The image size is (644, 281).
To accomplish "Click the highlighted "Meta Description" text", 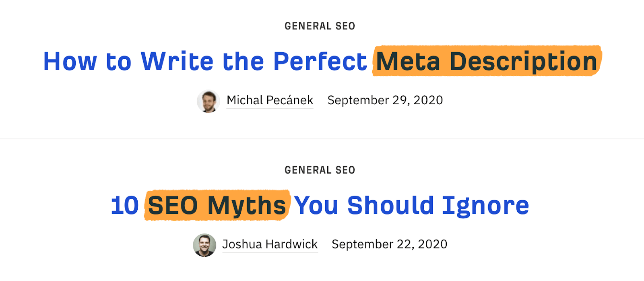I will pyautogui.click(x=486, y=62).
